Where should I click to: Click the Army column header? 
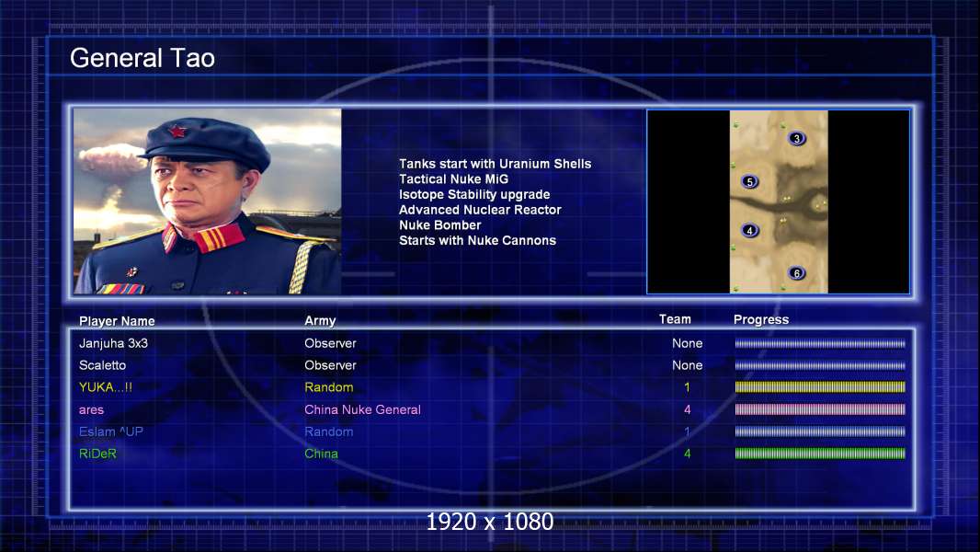click(x=320, y=321)
